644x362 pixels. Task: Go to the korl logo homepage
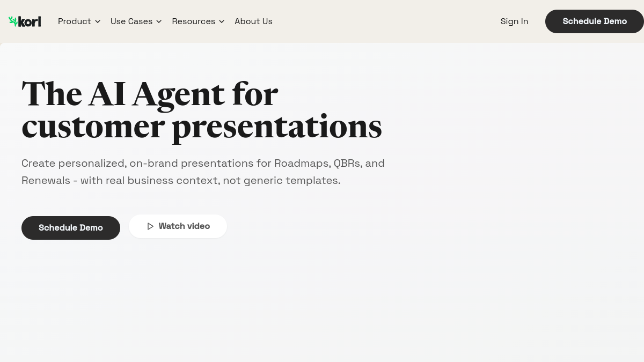click(25, 21)
